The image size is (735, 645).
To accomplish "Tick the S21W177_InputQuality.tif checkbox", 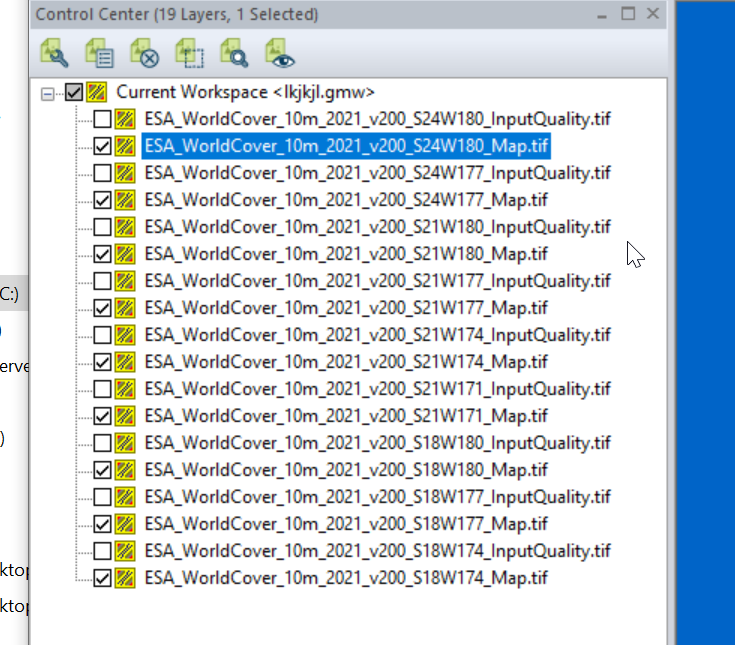I will click(102, 281).
